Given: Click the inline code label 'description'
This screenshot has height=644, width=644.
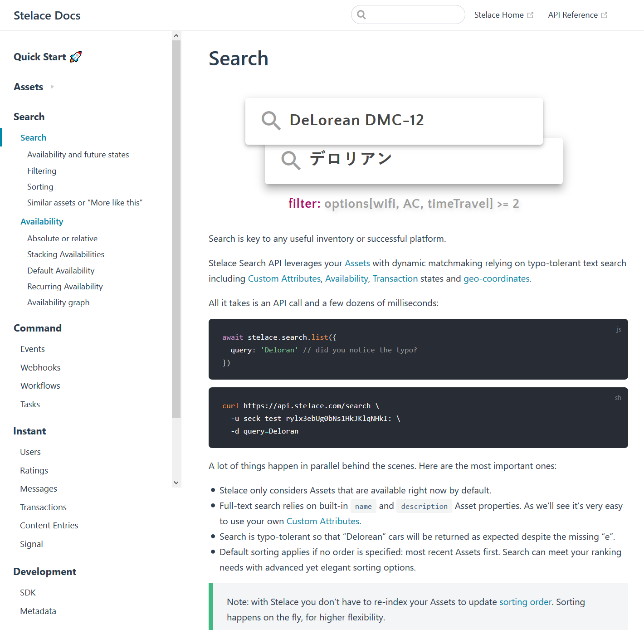Looking at the screenshot, I should pos(424,506).
